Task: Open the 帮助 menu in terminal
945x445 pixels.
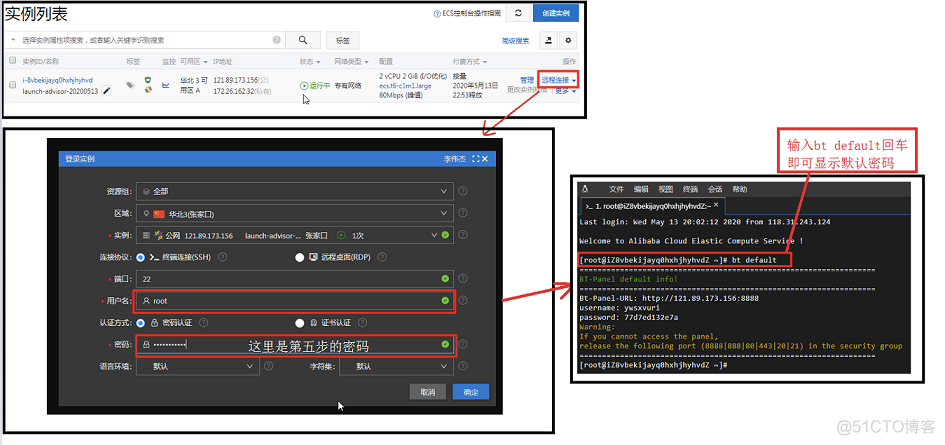Action: 739,189
